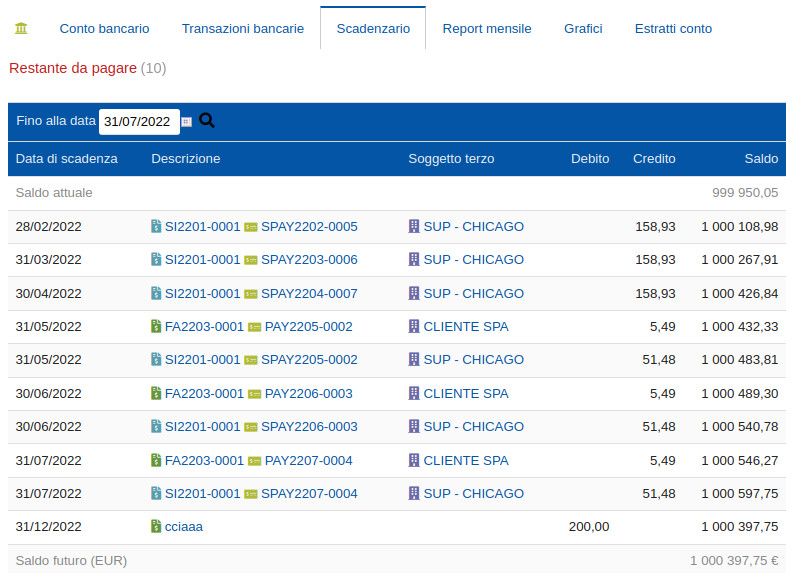Screen dimensions: 792x573
Task: Open the SPAY2203-0006 payment link
Action: (309, 260)
